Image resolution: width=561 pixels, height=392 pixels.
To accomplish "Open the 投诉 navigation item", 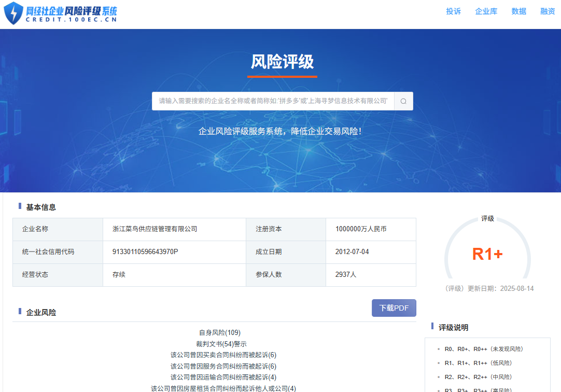I will click(x=454, y=11).
